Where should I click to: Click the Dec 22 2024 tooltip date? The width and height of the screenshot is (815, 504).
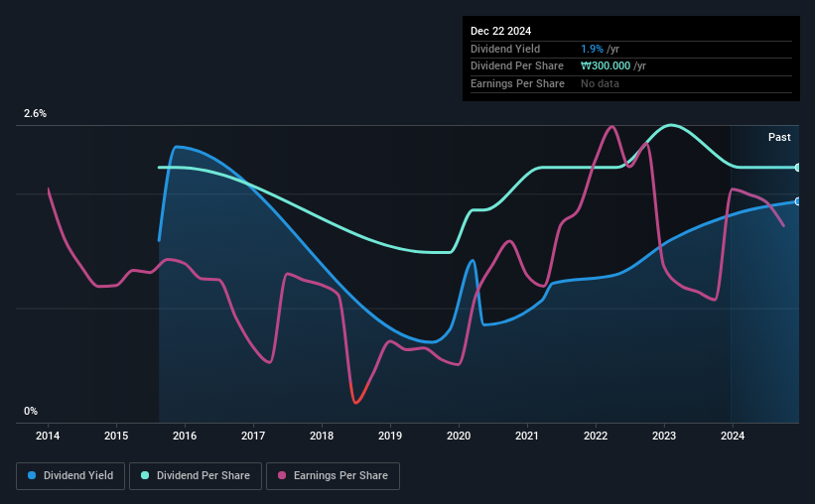(500, 31)
